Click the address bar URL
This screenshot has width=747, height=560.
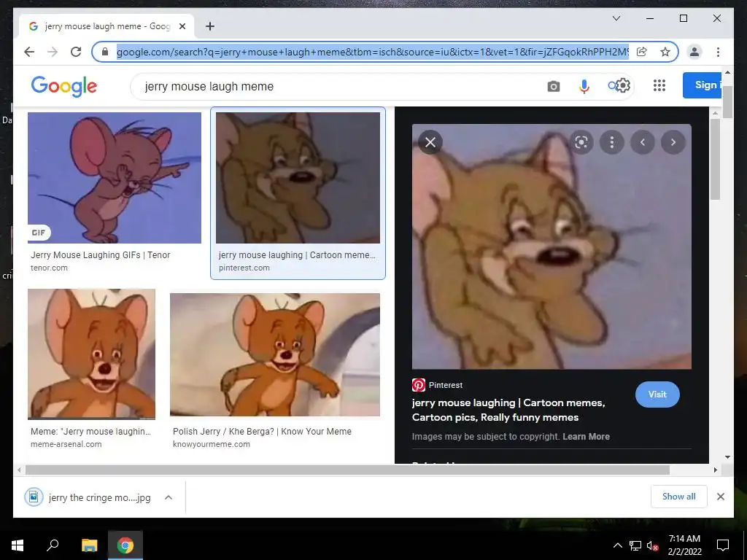[x=371, y=52]
